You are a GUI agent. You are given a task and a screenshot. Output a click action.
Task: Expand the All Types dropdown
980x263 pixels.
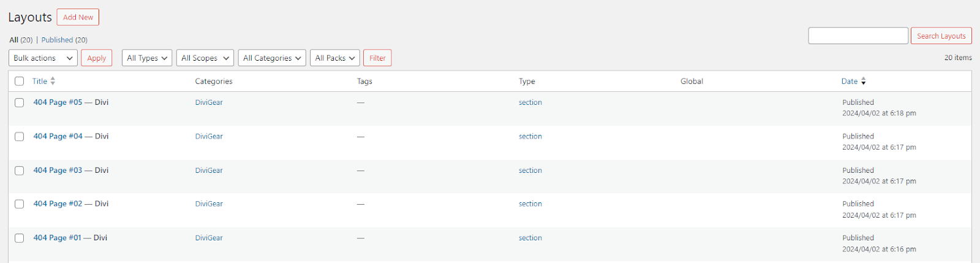click(147, 58)
